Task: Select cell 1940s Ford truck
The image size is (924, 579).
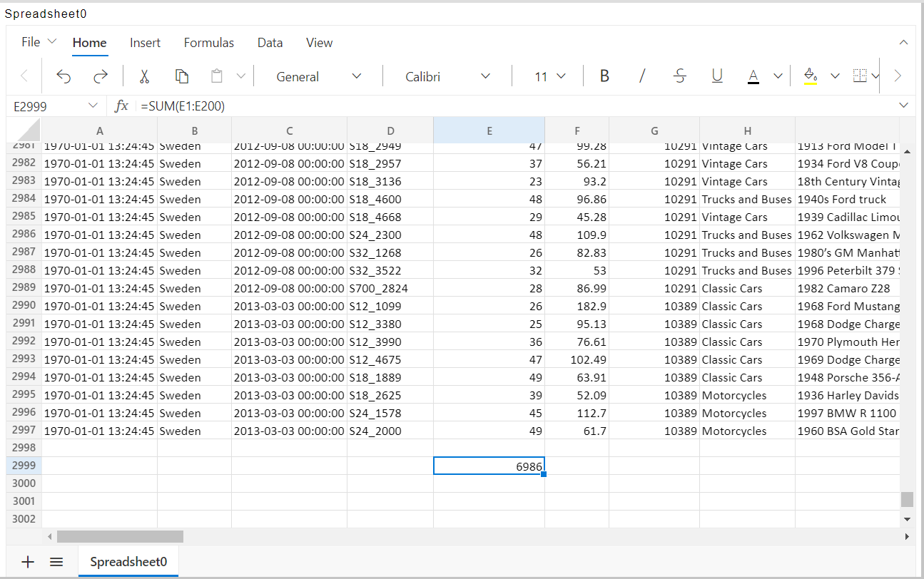Action: pyautogui.click(x=847, y=199)
